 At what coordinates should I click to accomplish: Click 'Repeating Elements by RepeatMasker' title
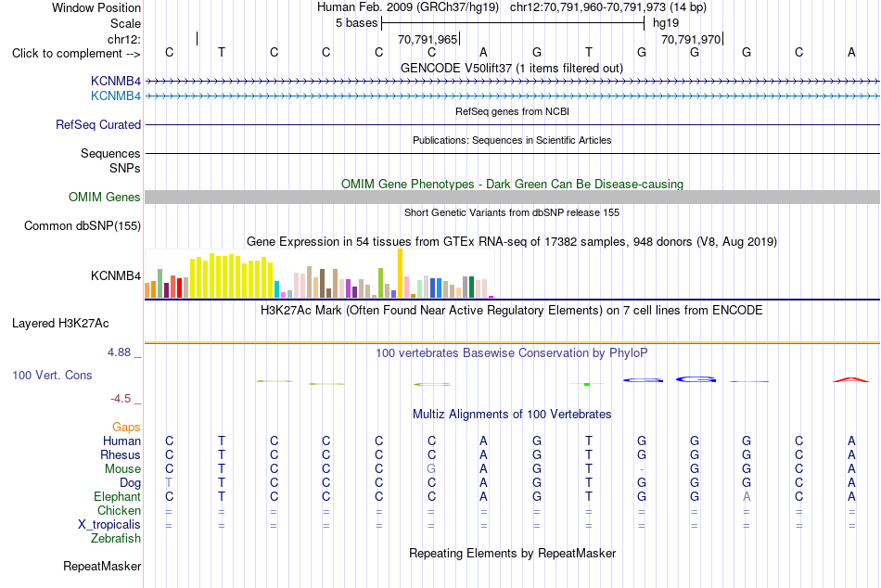coord(513,553)
